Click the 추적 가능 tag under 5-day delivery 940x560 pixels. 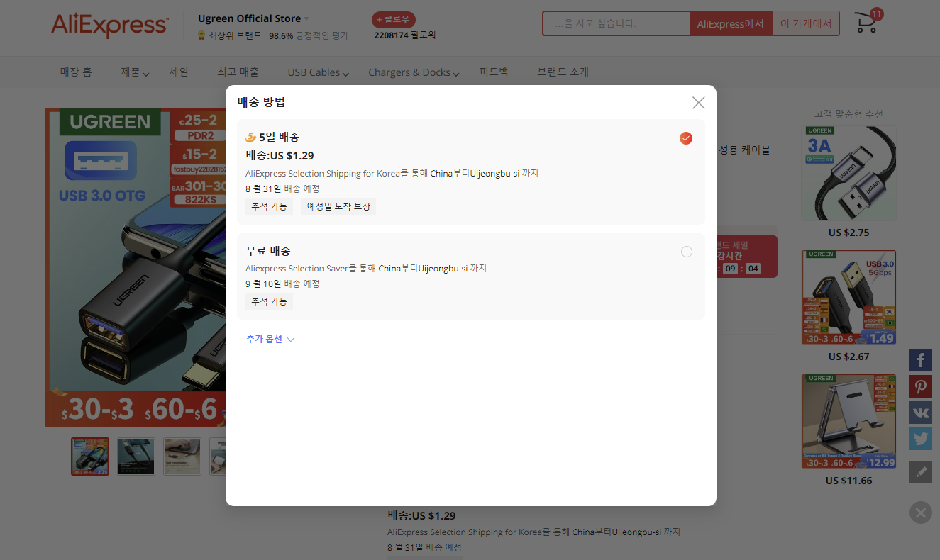pyautogui.click(x=269, y=206)
